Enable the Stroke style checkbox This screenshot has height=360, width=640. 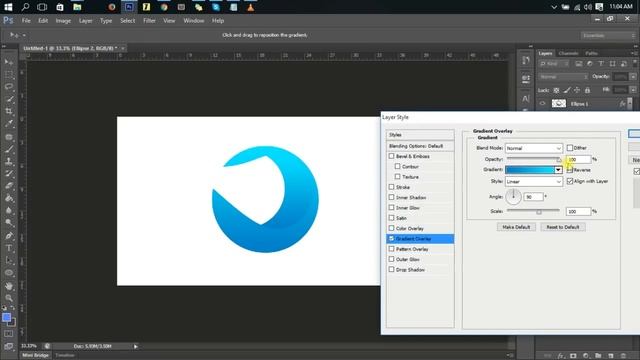pyautogui.click(x=391, y=187)
